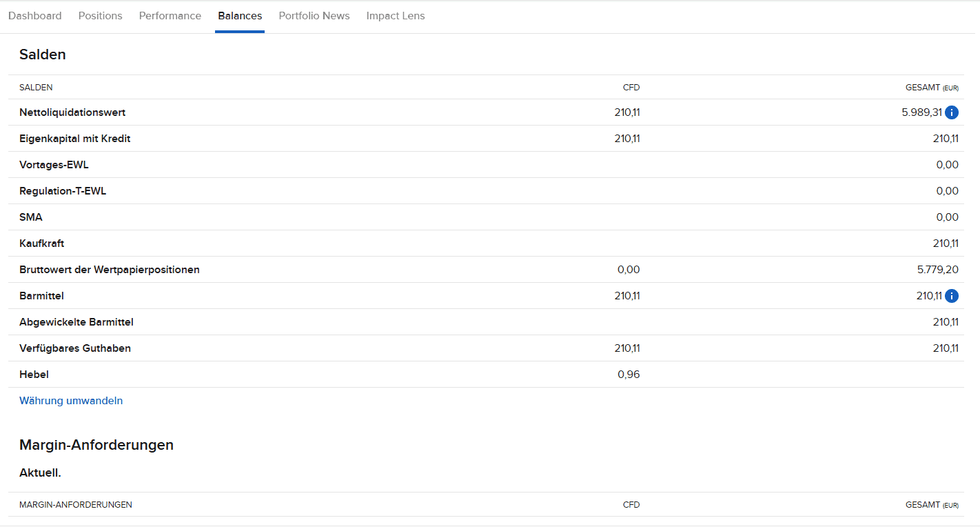Click the Margin-Anforderungen section heading
The height and width of the screenshot is (527, 980).
click(x=96, y=445)
